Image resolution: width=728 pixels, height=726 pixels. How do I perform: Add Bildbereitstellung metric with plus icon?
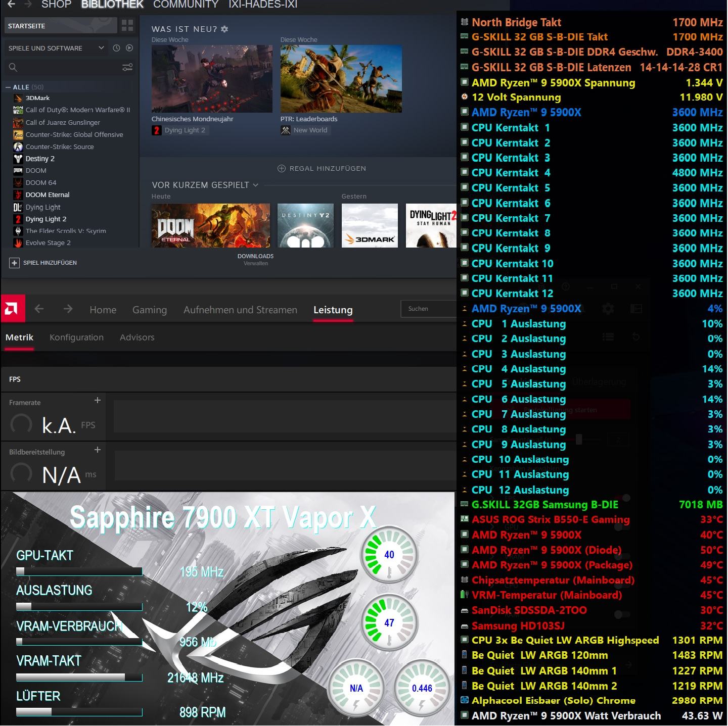(x=98, y=450)
